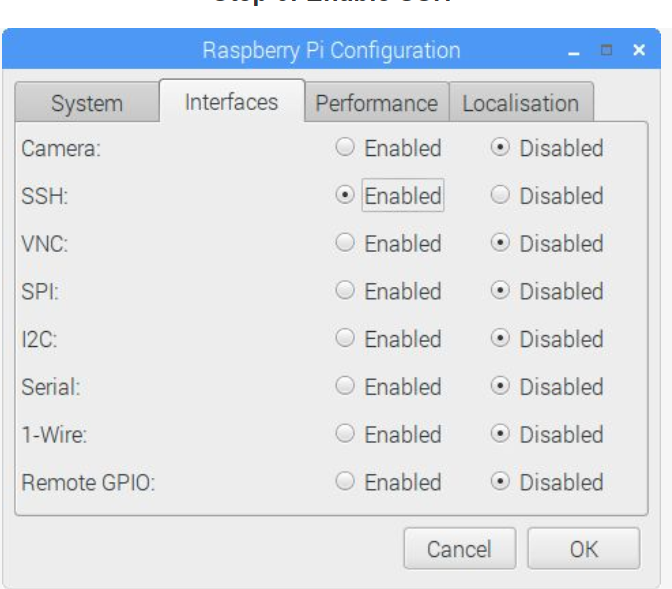The width and height of the screenshot is (672, 589).
Task: Maximize the Raspberry Pi Configuration window
Action: click(606, 50)
